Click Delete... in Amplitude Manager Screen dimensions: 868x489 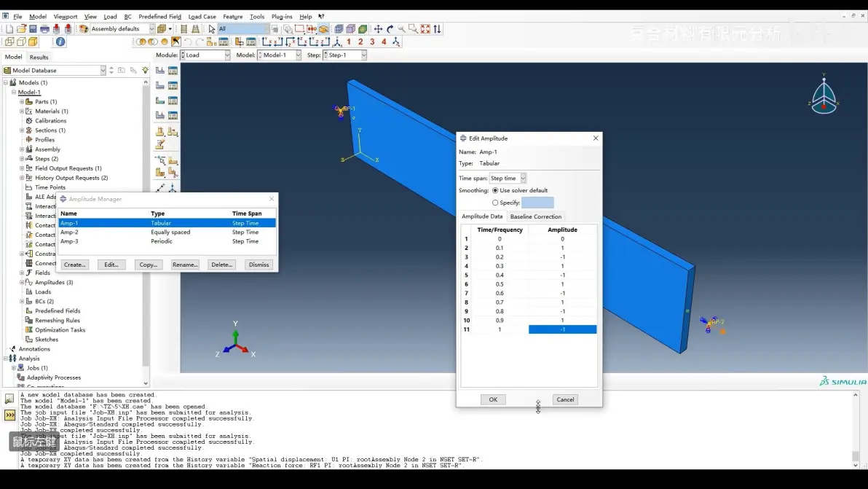pos(222,265)
